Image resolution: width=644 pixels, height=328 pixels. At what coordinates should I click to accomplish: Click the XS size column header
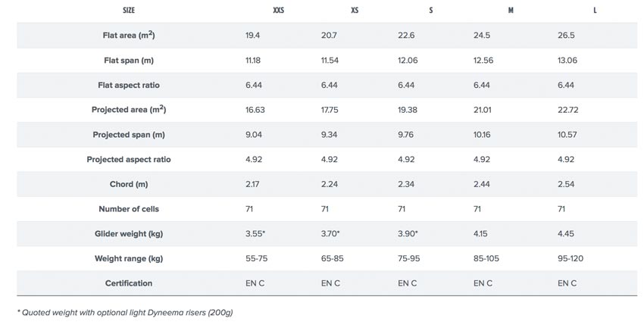tap(355, 11)
